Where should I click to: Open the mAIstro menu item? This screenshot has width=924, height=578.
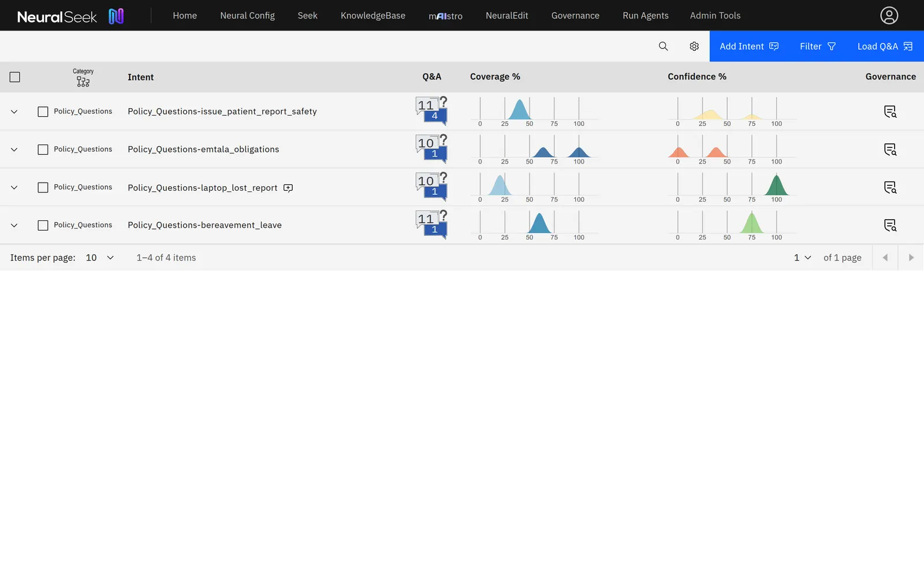click(445, 16)
